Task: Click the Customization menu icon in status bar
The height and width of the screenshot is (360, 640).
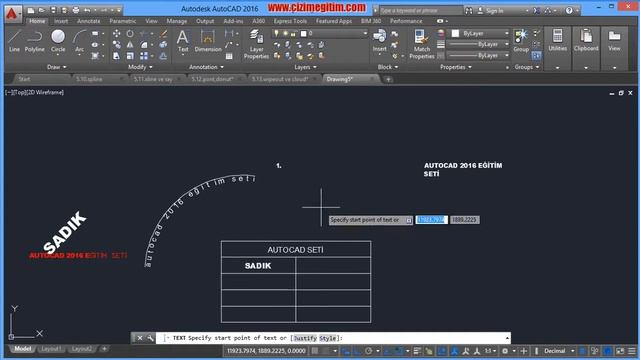Action: (x=632, y=351)
